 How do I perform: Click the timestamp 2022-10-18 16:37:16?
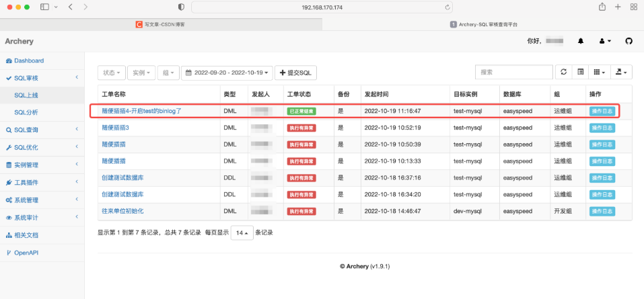(392, 177)
